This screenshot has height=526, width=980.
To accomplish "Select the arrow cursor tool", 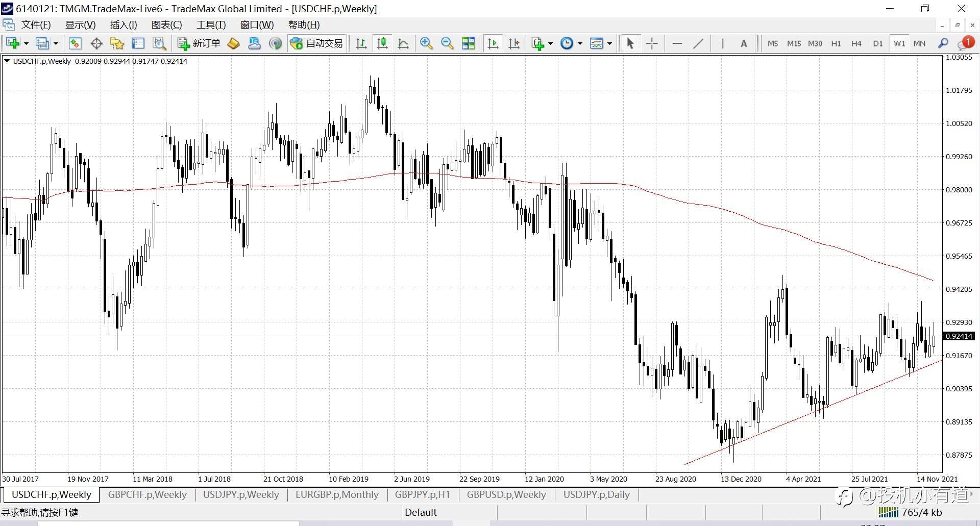I will point(630,43).
